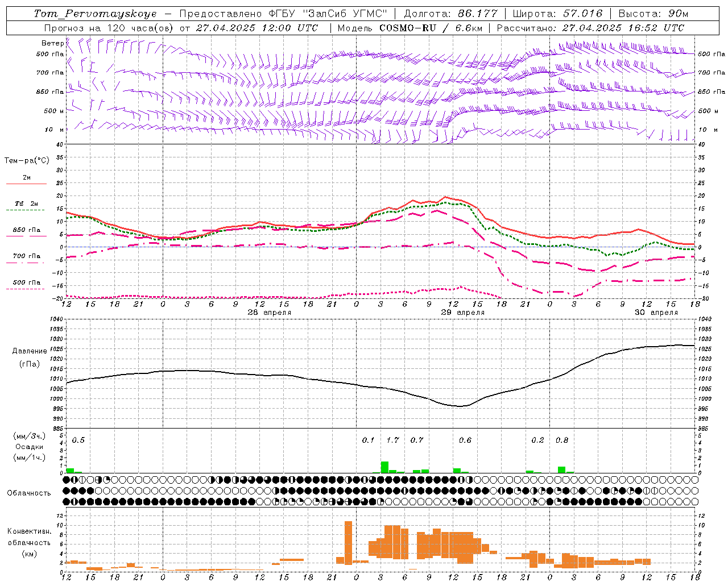Click the "Широта: 57.016" header value
This screenshot has width=728, height=582.
point(557,14)
